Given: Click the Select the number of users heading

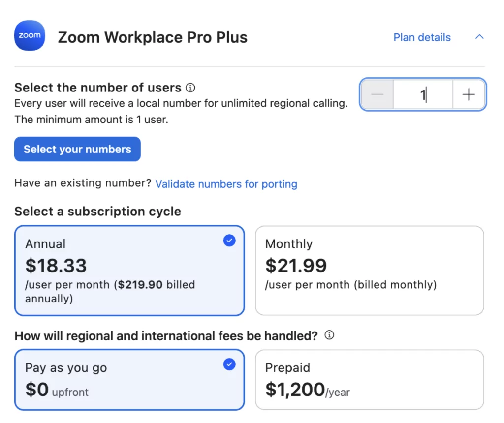Looking at the screenshot, I should click(98, 88).
